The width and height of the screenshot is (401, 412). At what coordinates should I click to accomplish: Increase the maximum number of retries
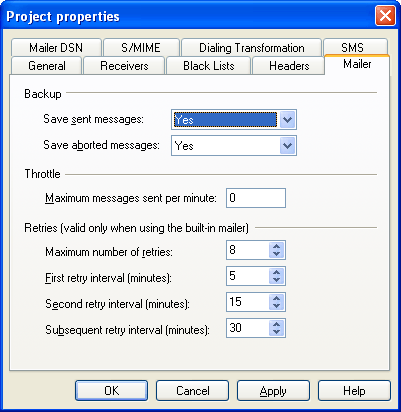[276, 246]
